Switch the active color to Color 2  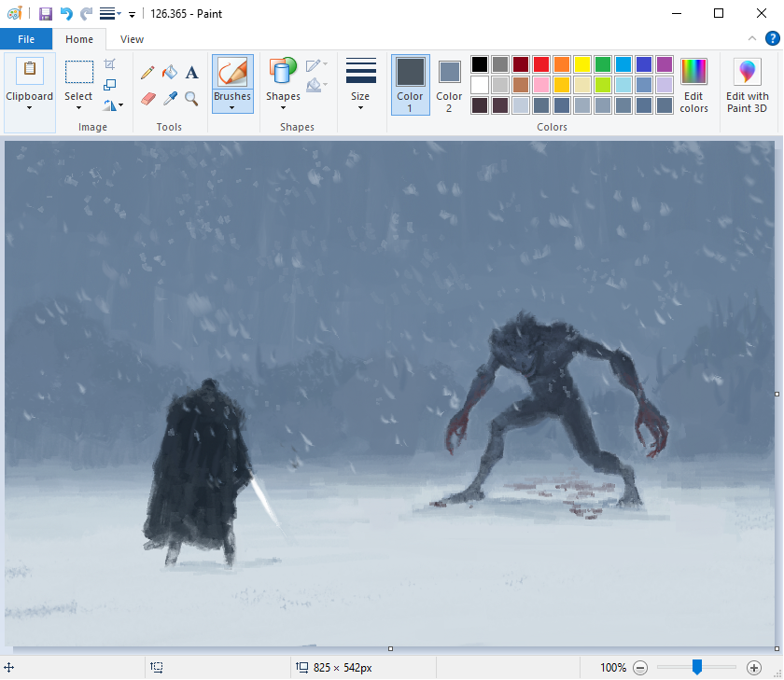(449, 84)
